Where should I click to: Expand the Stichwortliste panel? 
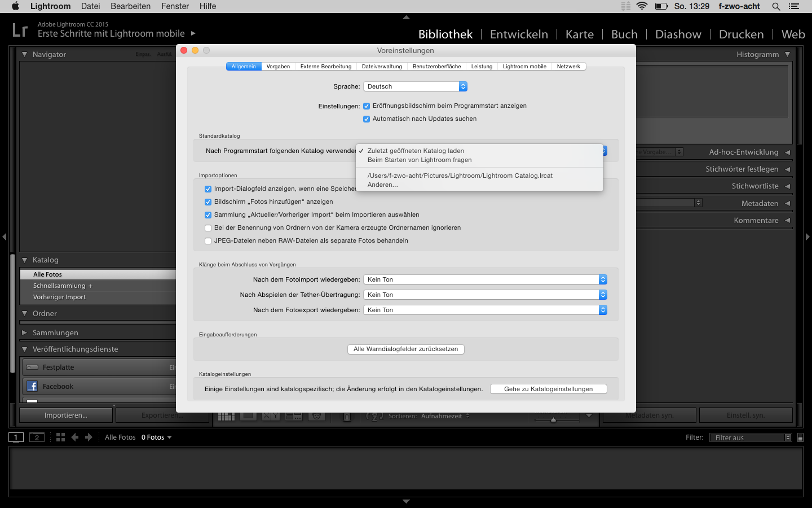[787, 186]
